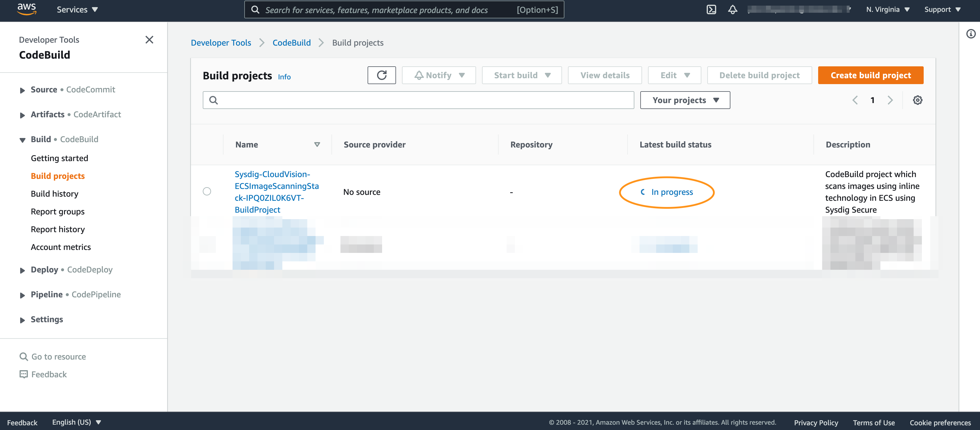Screen dimensions: 980x430
Task: Click the AWS logo home icon
Action: (x=27, y=9)
